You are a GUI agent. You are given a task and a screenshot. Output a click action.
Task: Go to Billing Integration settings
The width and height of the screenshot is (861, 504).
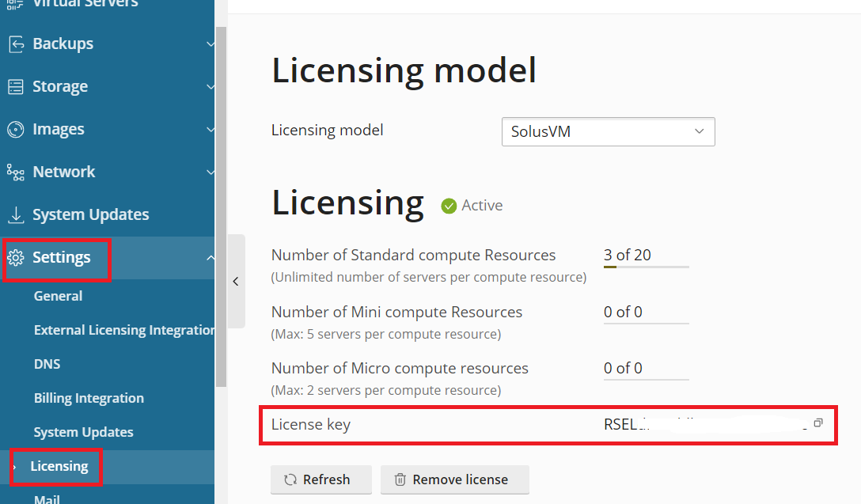(x=89, y=398)
